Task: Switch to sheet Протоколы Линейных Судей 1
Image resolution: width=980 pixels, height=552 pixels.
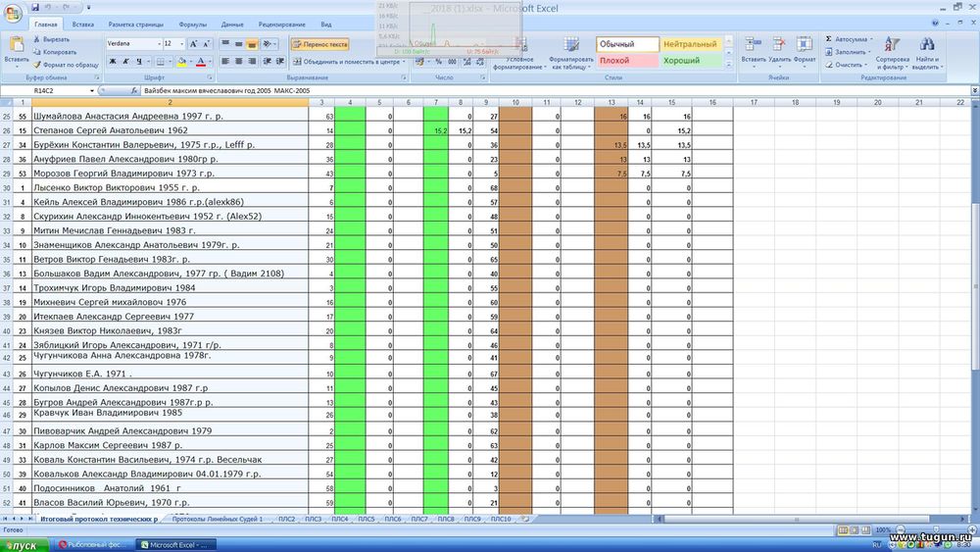Action: click(x=218, y=519)
